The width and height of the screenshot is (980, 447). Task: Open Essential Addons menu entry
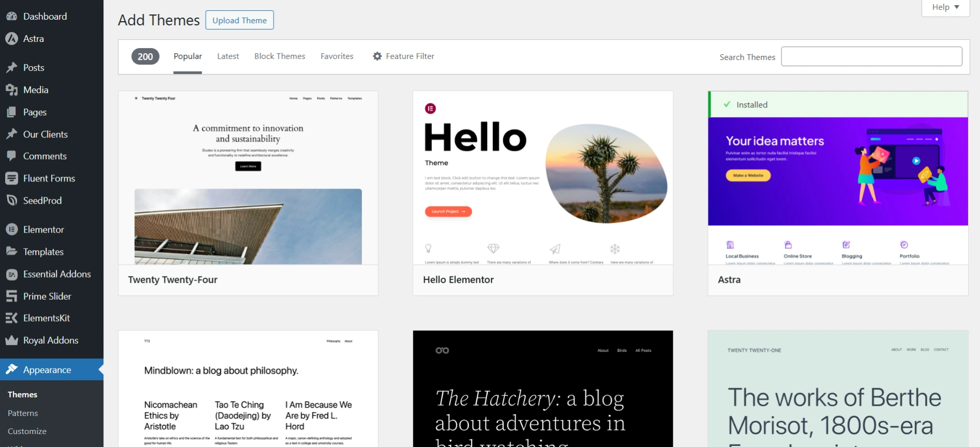[x=57, y=274]
